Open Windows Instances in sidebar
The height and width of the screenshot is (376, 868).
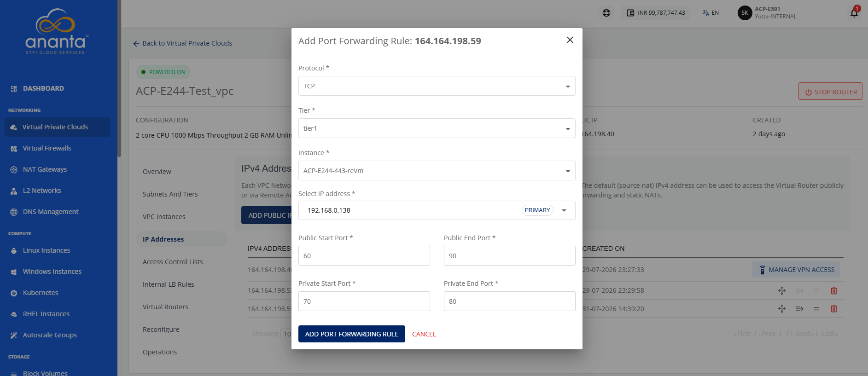[x=52, y=272]
